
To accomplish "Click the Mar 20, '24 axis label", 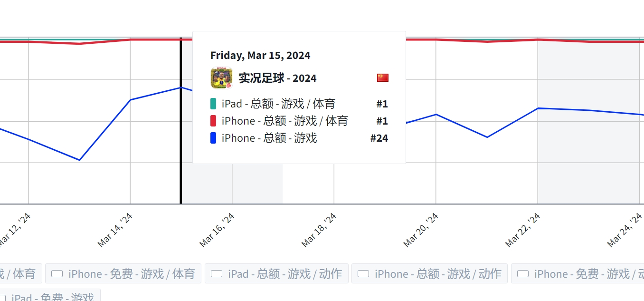I will [421, 230].
